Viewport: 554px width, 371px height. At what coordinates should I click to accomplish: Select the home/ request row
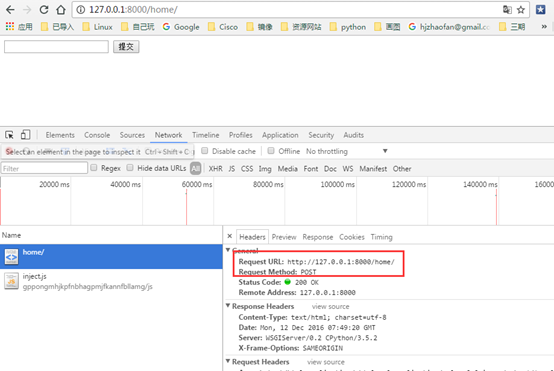(x=111, y=257)
